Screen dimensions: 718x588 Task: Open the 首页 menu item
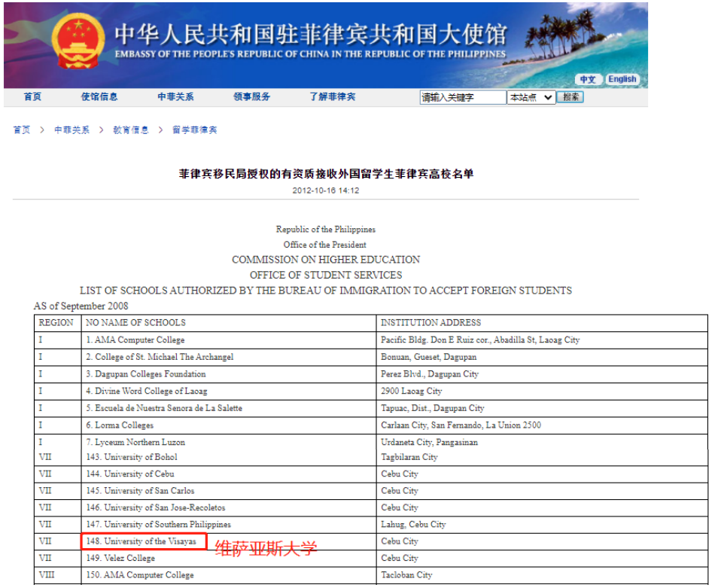32,96
